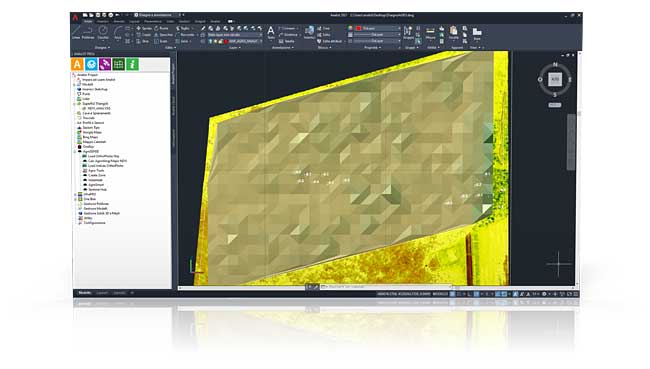Open the dark green grid icon
The height and width of the screenshot is (369, 650).
tap(119, 64)
